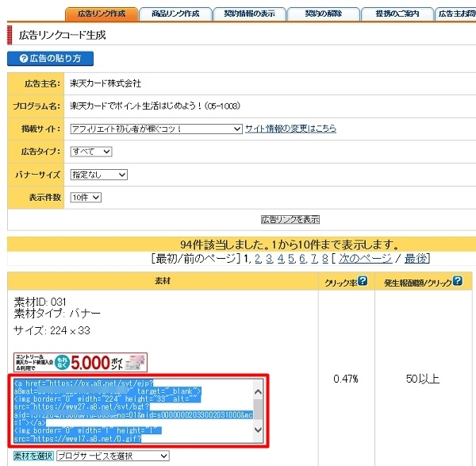Go to results page 2
476x466 pixels.
[258, 259]
